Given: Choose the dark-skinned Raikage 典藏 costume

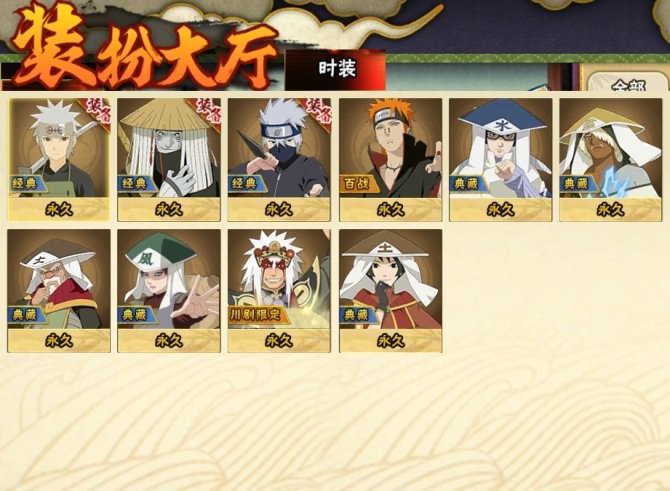Looking at the screenshot, I should [611, 160].
